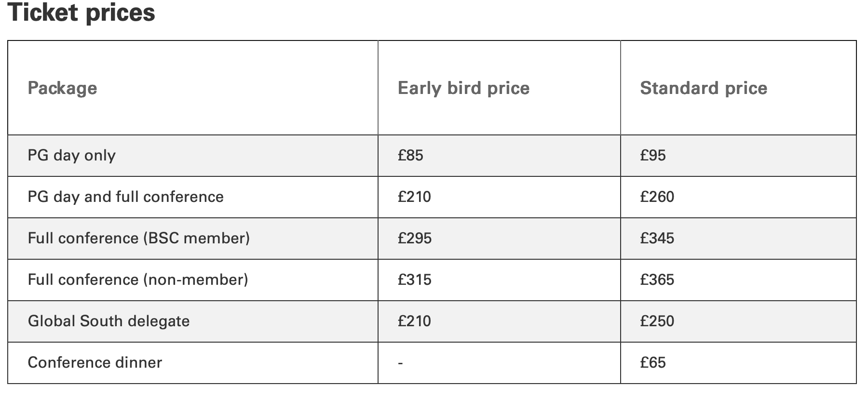Click the Package column header
868x399 pixels.
click(62, 88)
